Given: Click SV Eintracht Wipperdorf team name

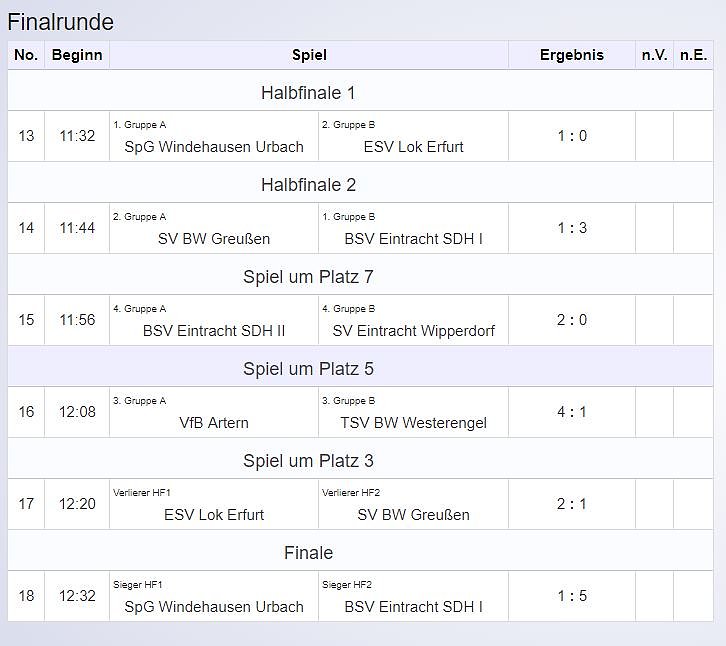Looking at the screenshot, I should pos(413,331).
